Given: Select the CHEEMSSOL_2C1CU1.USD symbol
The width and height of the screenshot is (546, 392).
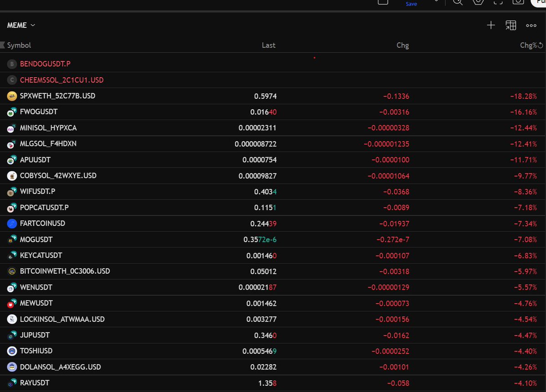Looking at the screenshot, I should 61,80.
